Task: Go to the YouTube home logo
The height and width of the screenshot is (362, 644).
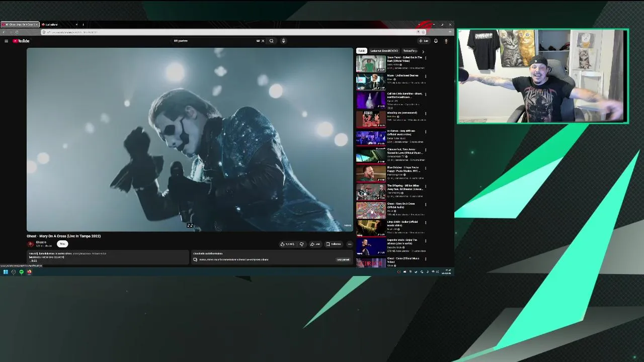Action: tap(21, 41)
